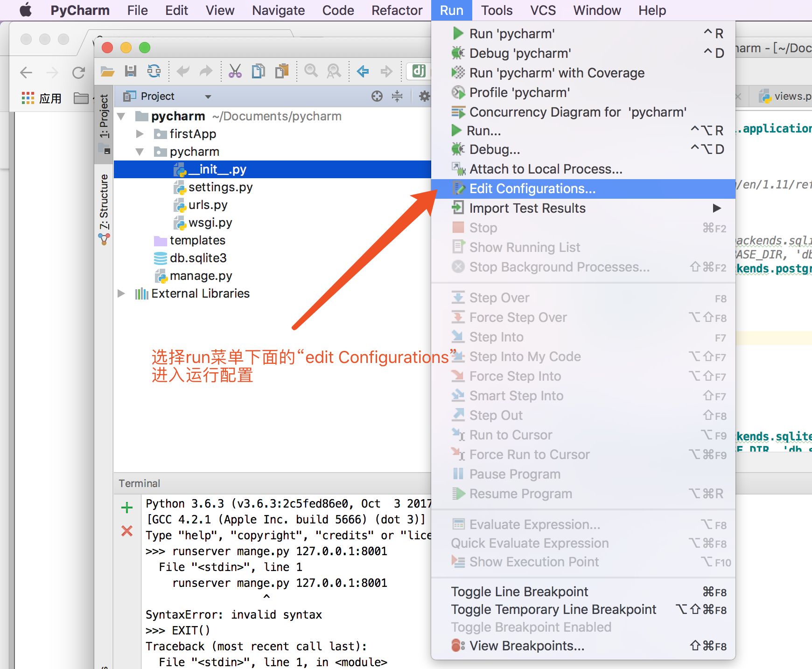This screenshot has width=812, height=669.
Task: Click the Save All toolbar icon
Action: pos(131,71)
